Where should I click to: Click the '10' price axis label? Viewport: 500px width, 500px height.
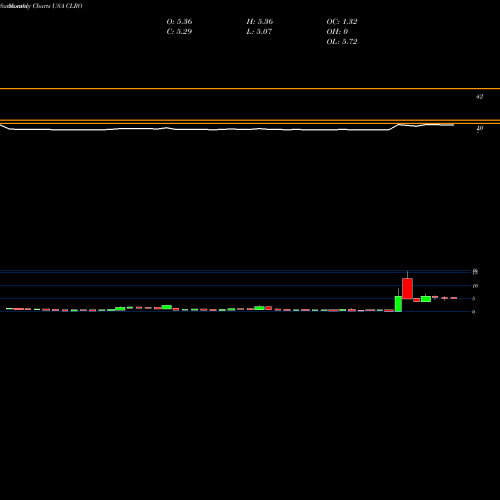[475, 286]
